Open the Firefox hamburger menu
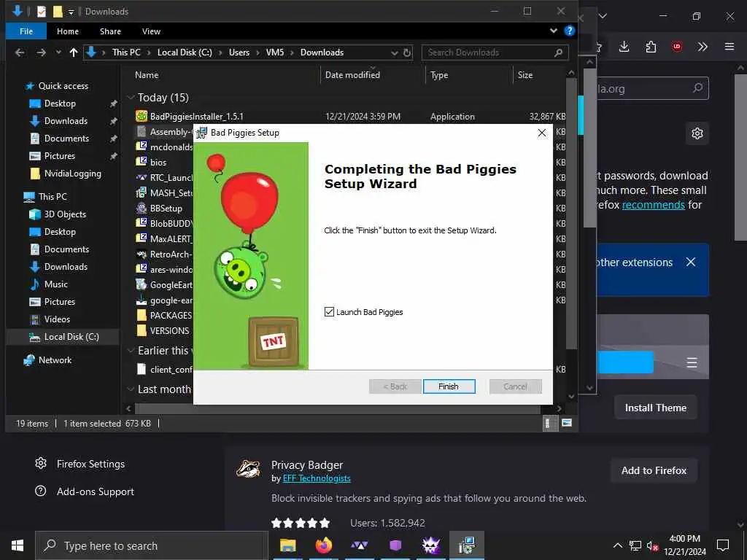 [729, 46]
